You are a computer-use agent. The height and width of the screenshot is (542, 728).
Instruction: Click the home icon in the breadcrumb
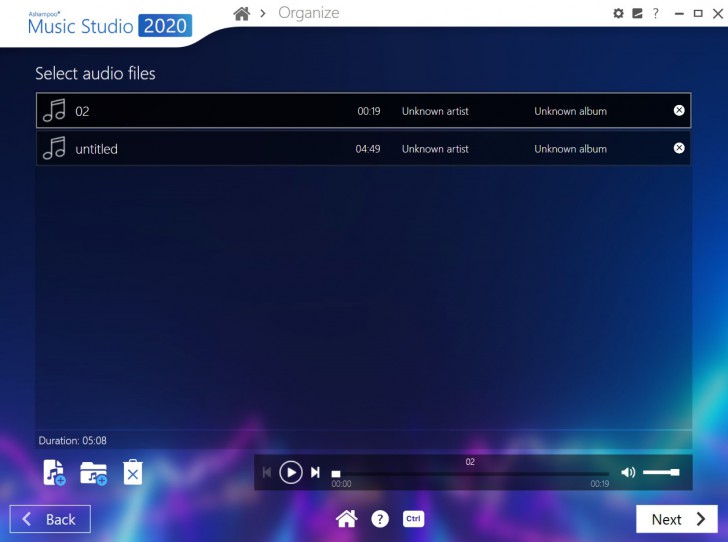[241, 13]
